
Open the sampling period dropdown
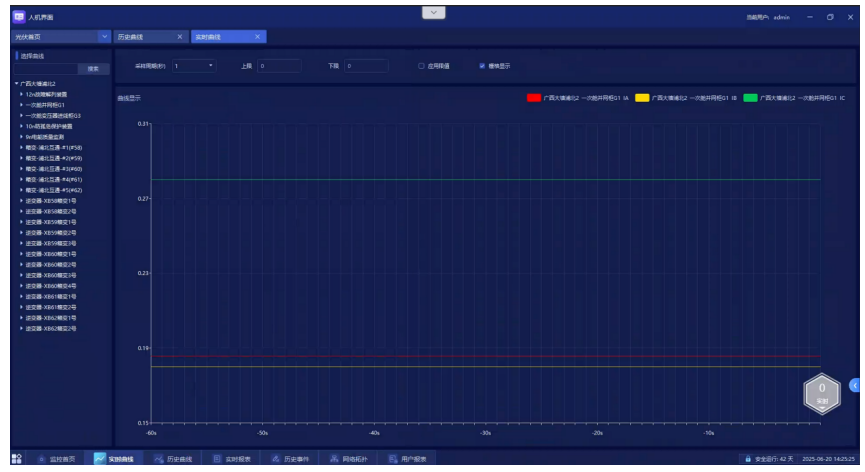[x=194, y=66]
